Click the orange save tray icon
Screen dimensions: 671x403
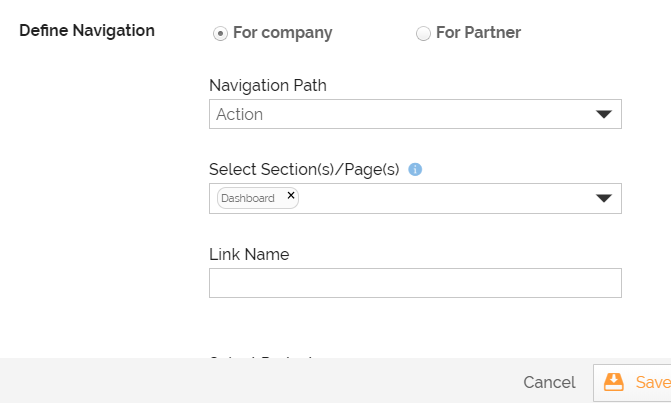[614, 382]
